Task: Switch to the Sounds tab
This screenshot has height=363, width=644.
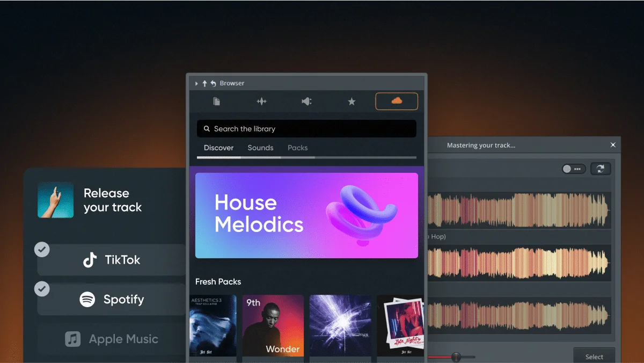Action: (260, 148)
